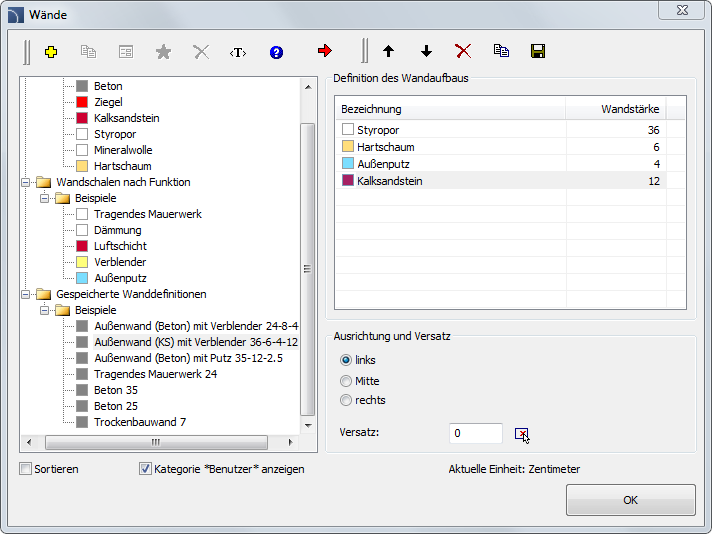
Task: Select Trockenbauwand 7 tree item
Action: coord(140,422)
